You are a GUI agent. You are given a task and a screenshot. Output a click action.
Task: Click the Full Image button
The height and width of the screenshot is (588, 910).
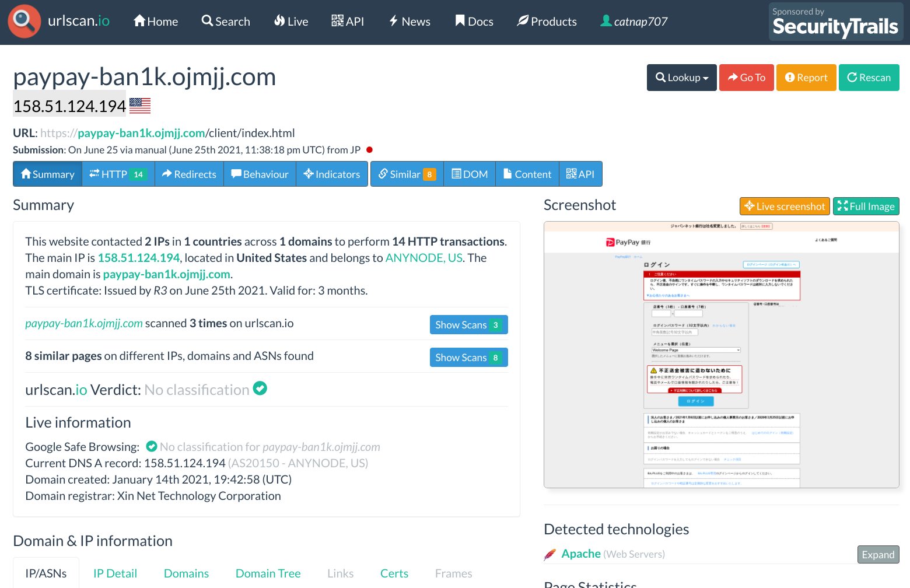pos(866,206)
